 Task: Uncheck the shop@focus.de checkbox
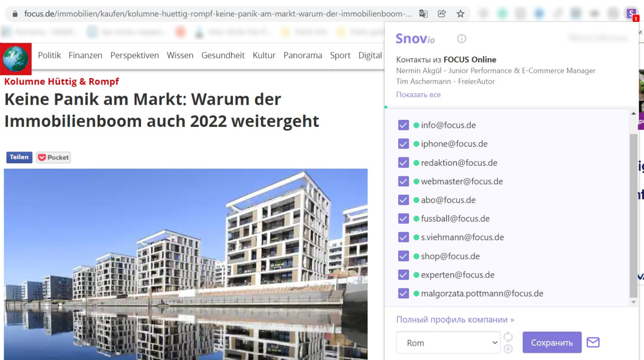coord(403,256)
